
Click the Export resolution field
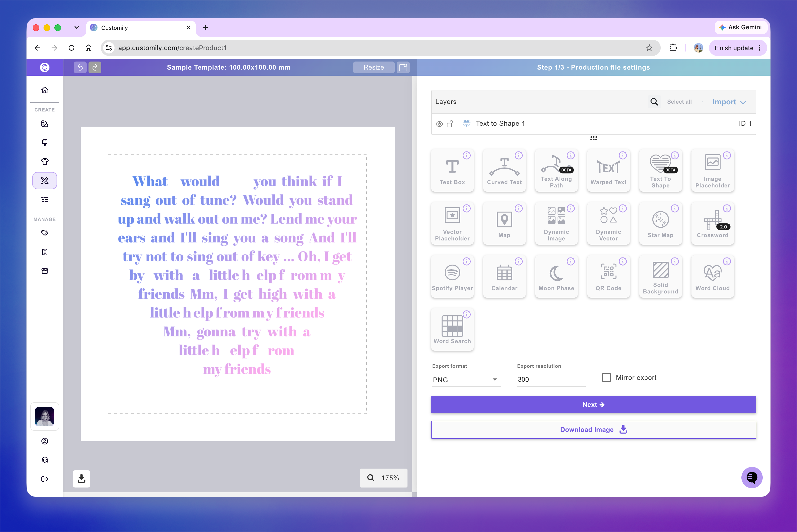(551, 379)
